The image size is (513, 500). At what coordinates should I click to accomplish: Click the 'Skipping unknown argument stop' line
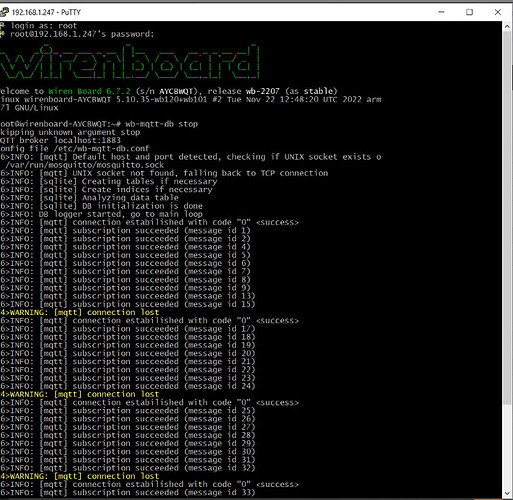click(x=70, y=132)
